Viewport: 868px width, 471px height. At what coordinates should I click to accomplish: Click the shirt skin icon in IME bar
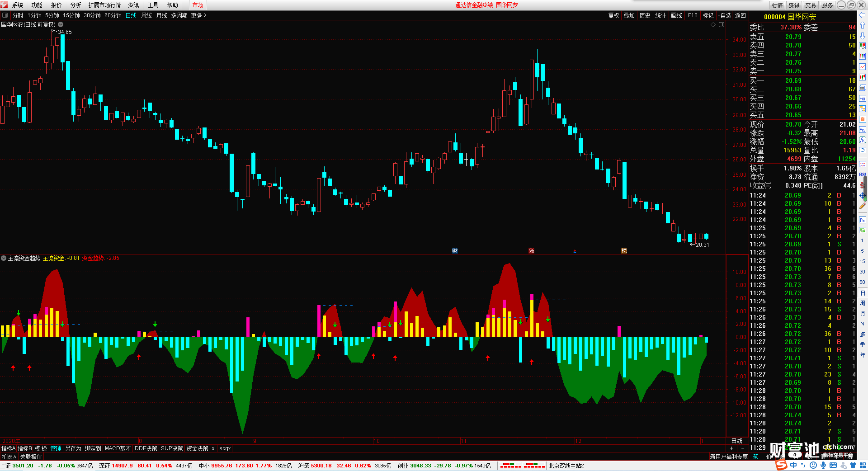pos(853,465)
